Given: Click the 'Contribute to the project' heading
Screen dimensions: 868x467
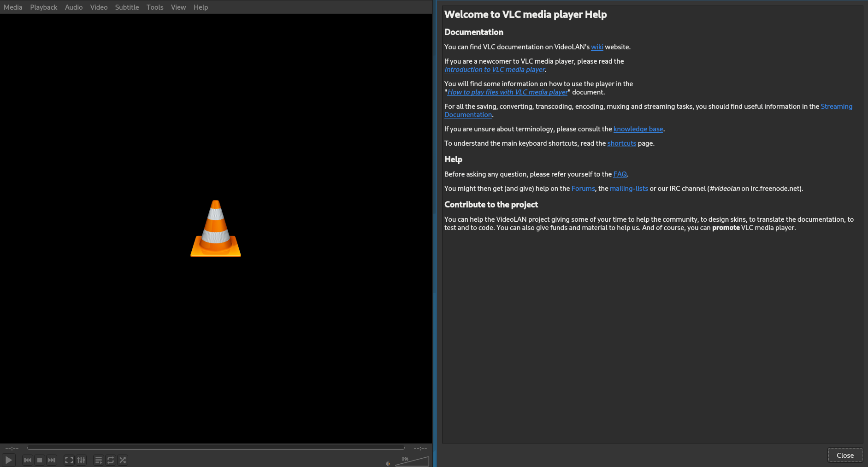Looking at the screenshot, I should tap(491, 205).
